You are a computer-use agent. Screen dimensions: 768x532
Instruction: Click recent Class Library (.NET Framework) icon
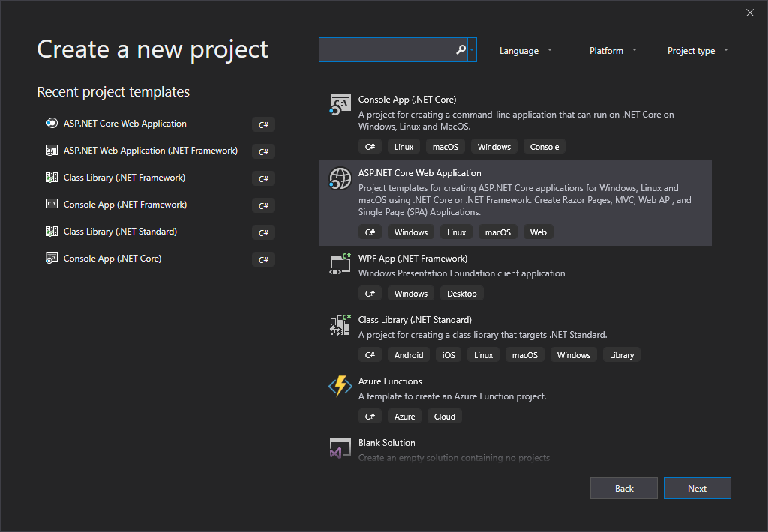[52, 177]
